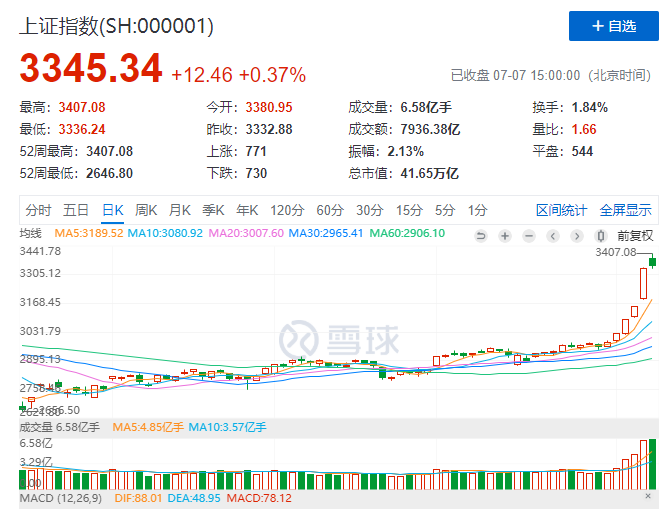Move chart left with arrow icon

(x=553, y=236)
